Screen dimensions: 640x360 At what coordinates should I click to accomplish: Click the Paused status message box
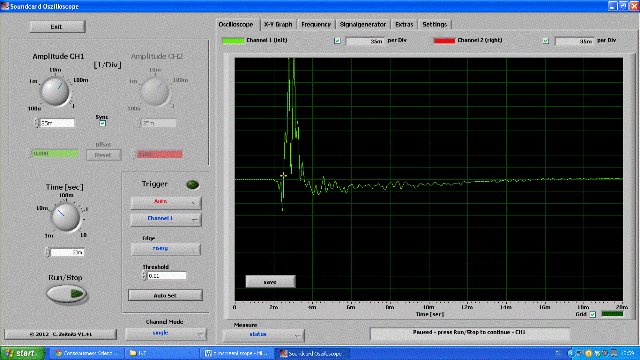tap(469, 333)
